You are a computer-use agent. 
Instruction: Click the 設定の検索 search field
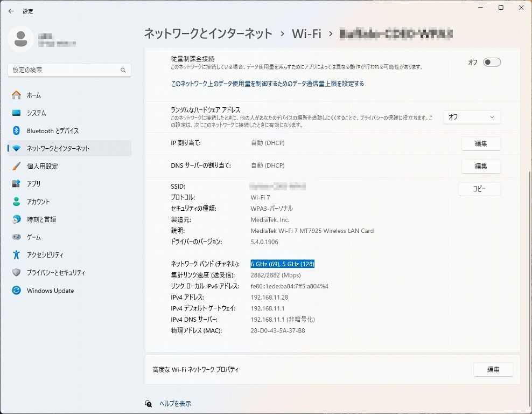(x=69, y=70)
